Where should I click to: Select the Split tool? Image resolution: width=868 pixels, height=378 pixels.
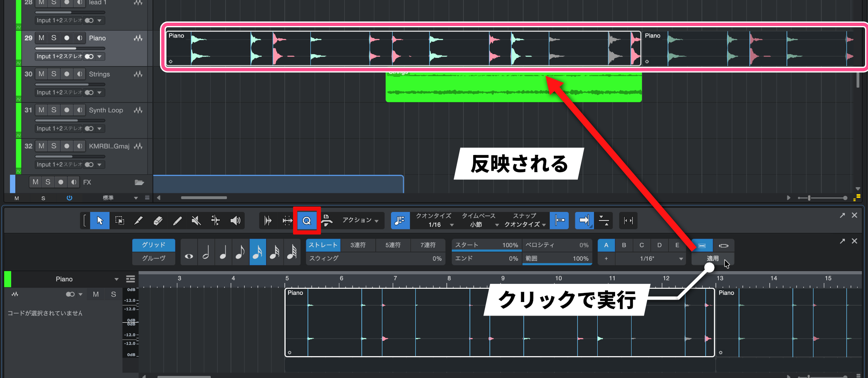pos(138,220)
